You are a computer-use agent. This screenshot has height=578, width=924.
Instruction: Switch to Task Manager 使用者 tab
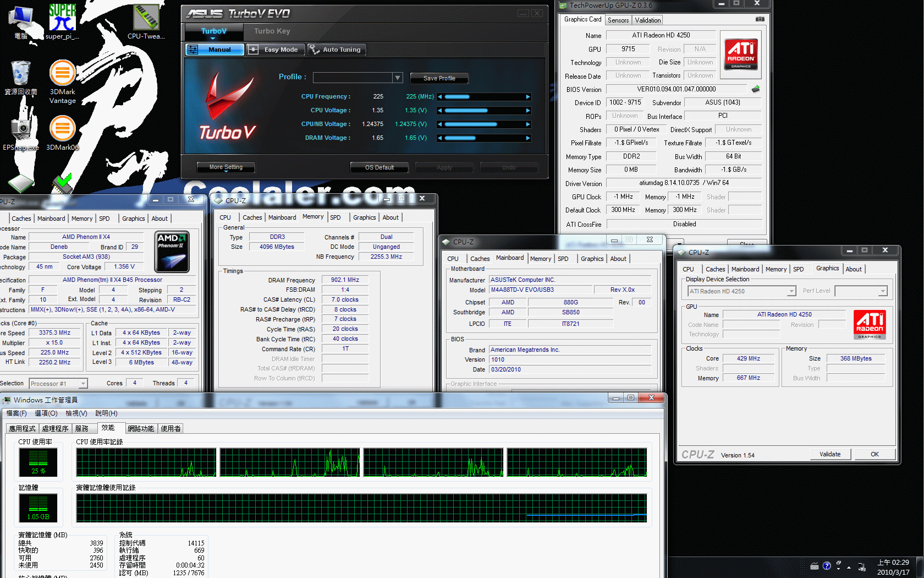point(170,428)
